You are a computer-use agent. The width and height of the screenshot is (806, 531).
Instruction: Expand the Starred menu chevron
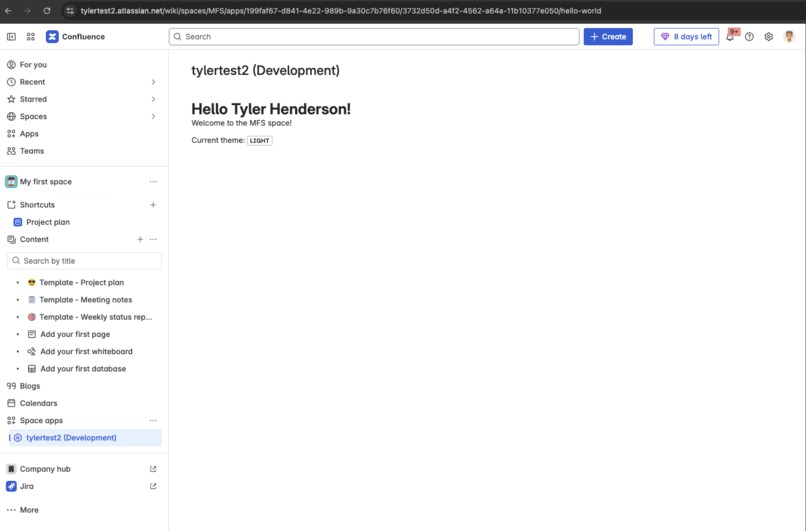pyautogui.click(x=153, y=99)
